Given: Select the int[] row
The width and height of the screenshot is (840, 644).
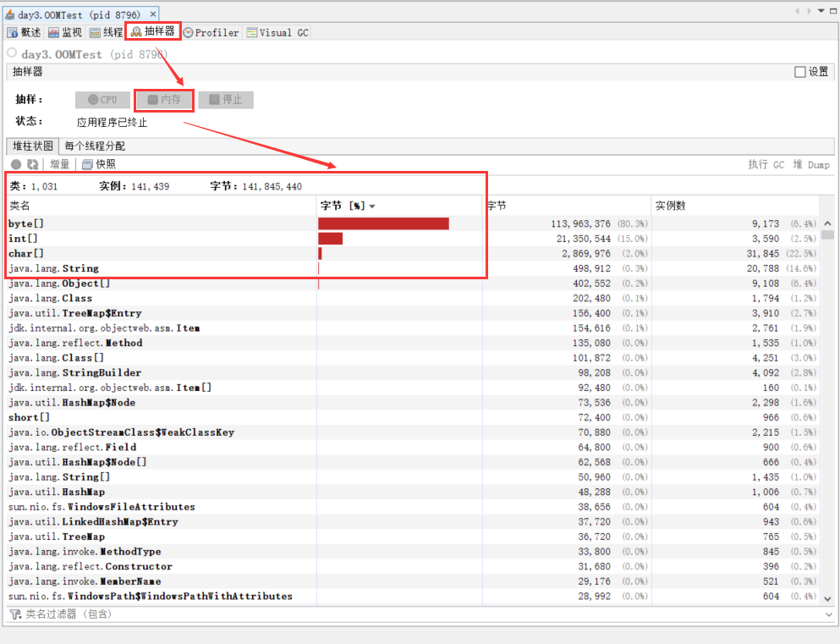Looking at the screenshot, I should [413, 239].
